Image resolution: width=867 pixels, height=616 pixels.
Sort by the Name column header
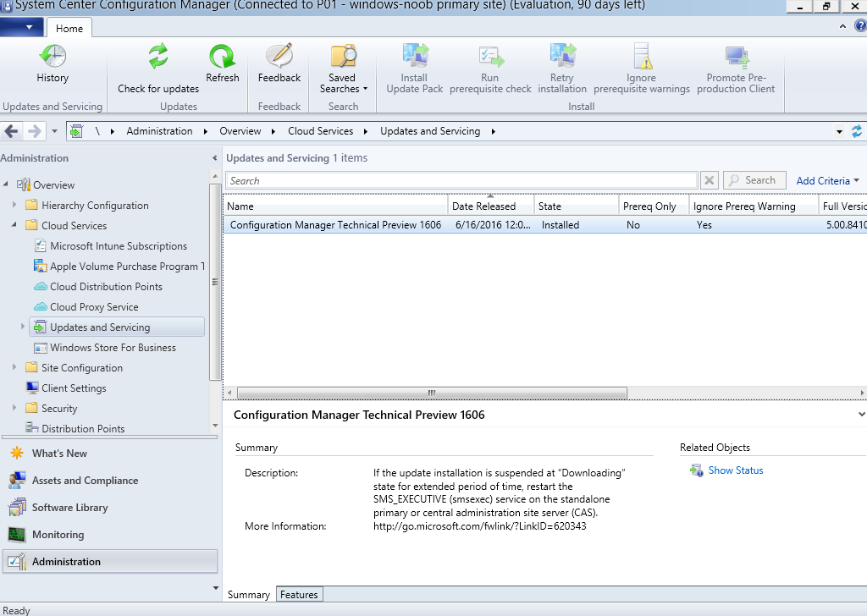[x=336, y=206]
